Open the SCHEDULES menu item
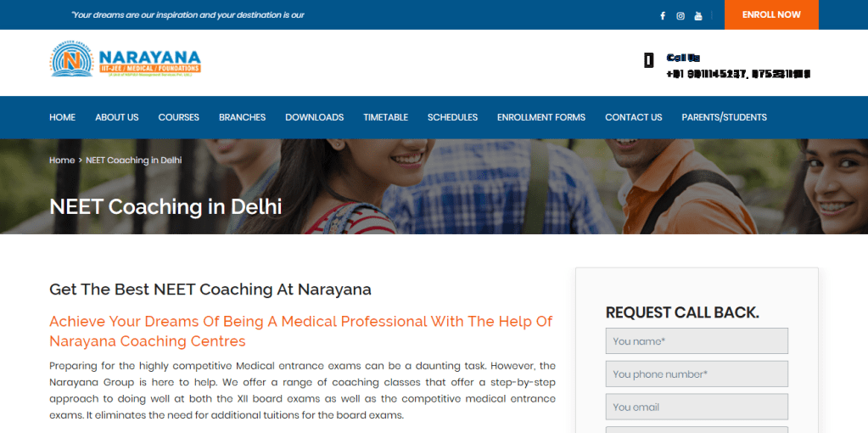Viewport: 868px width, 433px height. [452, 117]
